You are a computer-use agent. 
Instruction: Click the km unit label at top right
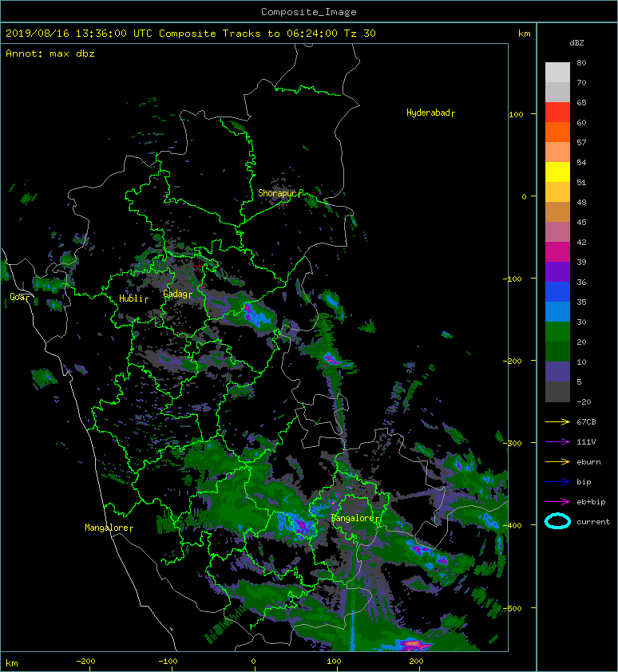pyautogui.click(x=525, y=34)
